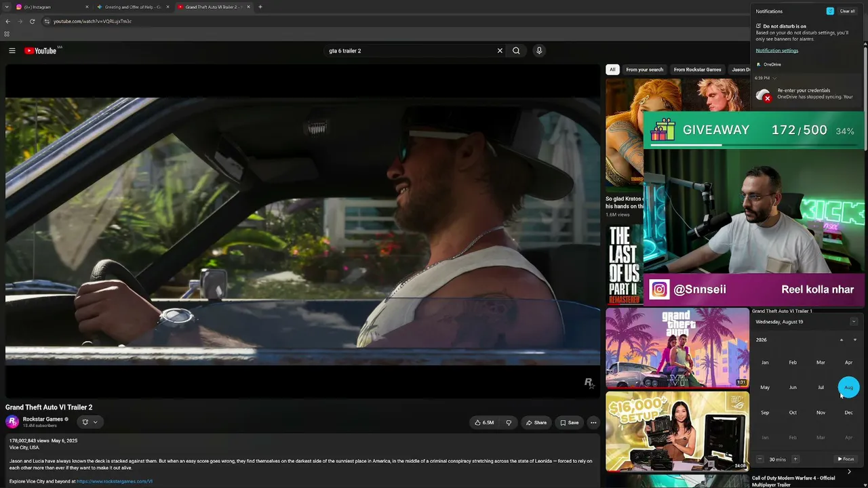The height and width of the screenshot is (488, 868).
Task: Open the OneDrive sync error notification
Action: [x=807, y=94]
